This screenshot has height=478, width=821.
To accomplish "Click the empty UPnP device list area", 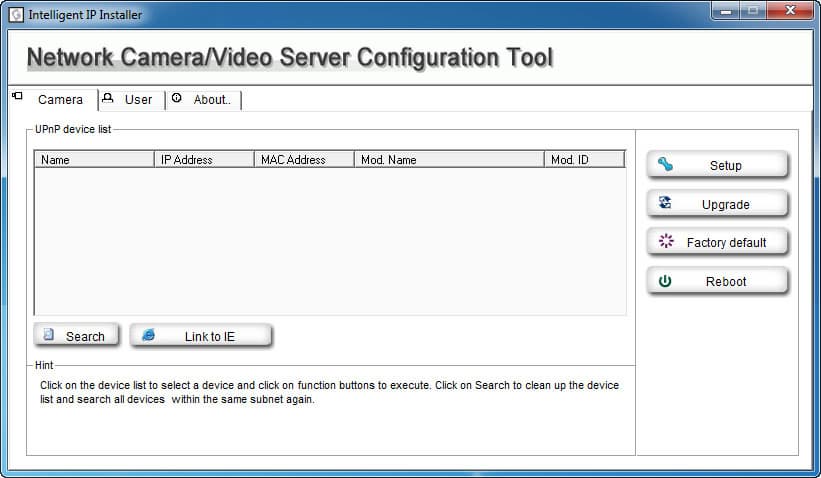I will coord(330,241).
